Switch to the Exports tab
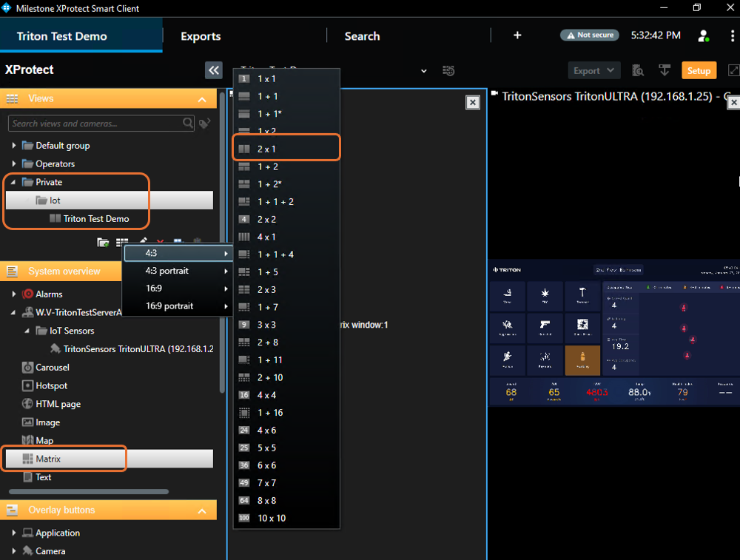This screenshot has width=740, height=560. [x=201, y=36]
